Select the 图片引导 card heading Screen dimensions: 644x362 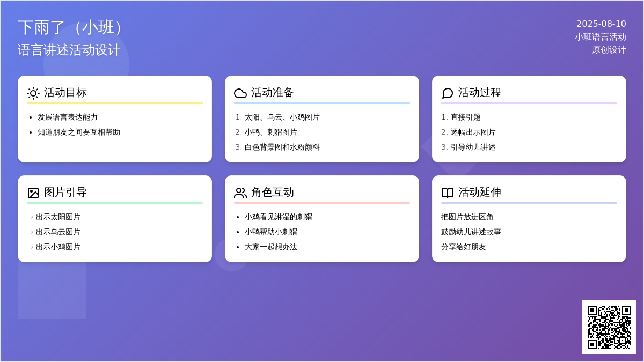[x=65, y=193]
